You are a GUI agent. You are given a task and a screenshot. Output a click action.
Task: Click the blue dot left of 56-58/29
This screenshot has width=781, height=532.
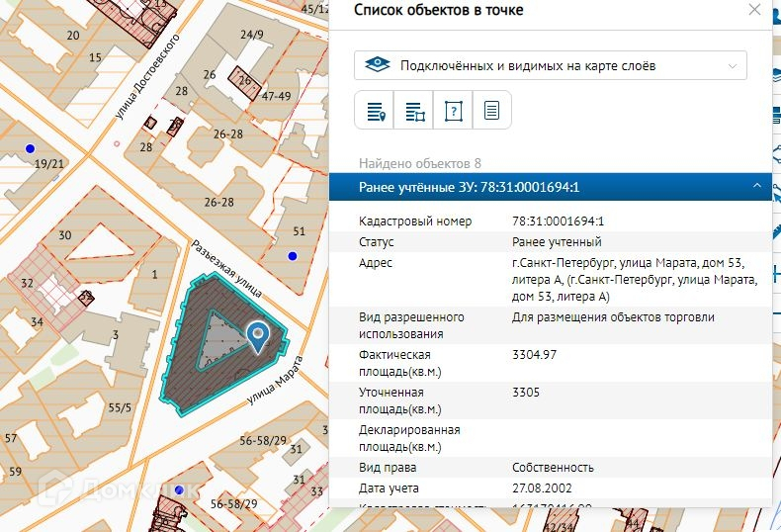(x=179, y=489)
